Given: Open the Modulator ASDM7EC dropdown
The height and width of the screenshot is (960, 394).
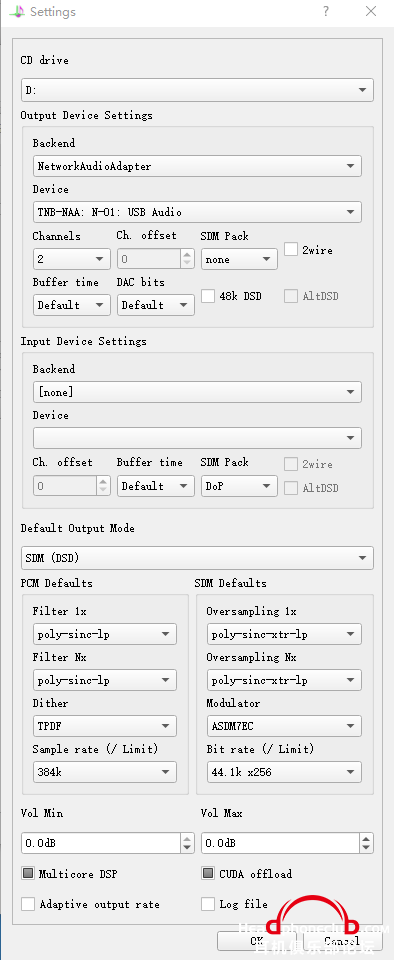Looking at the screenshot, I should [284, 726].
